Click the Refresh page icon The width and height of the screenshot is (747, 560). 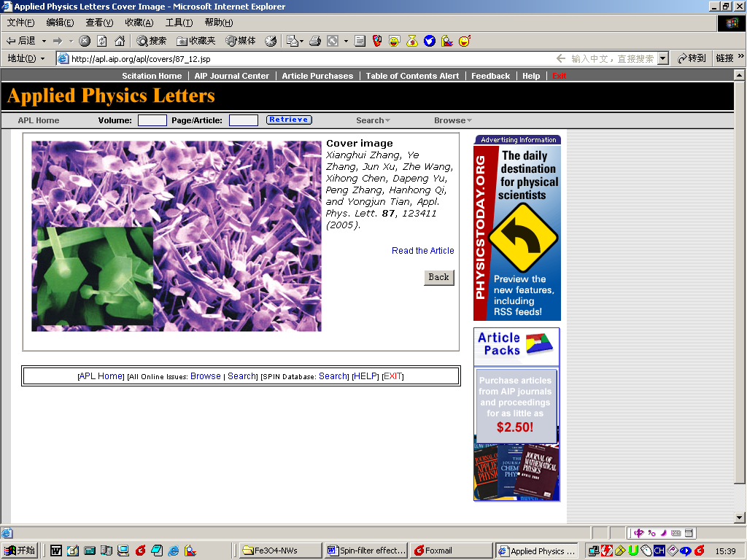pyautogui.click(x=102, y=41)
